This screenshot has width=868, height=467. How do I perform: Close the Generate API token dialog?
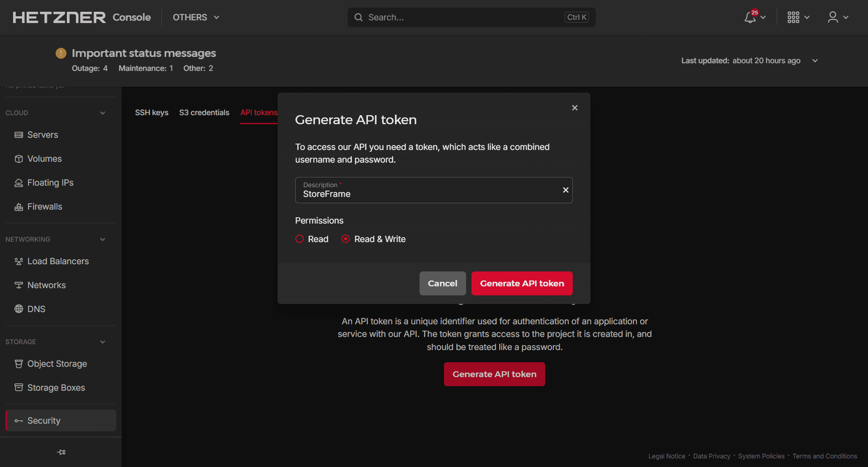[x=575, y=107]
